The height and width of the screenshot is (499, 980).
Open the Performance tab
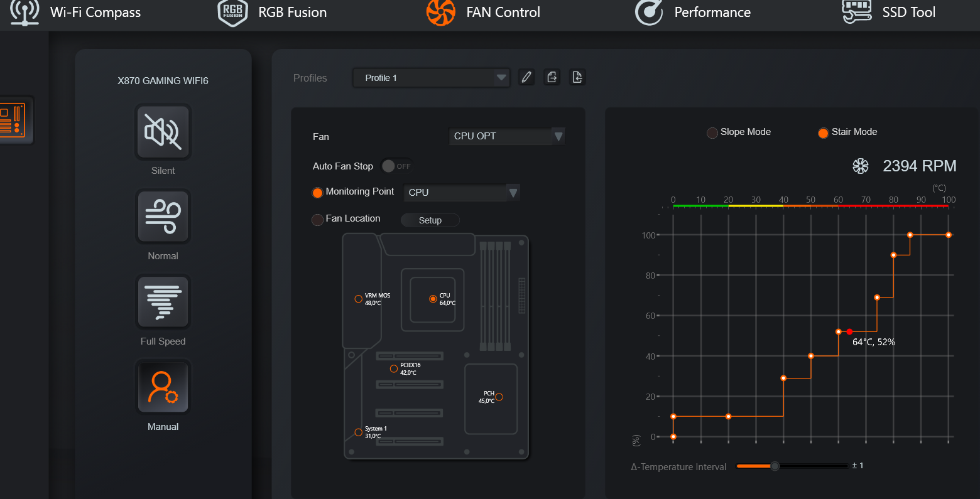tap(693, 13)
